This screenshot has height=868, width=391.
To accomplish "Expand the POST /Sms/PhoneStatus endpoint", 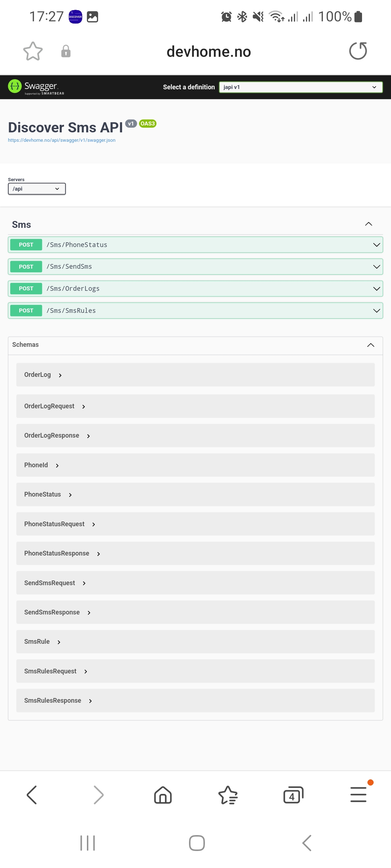I will coord(195,245).
